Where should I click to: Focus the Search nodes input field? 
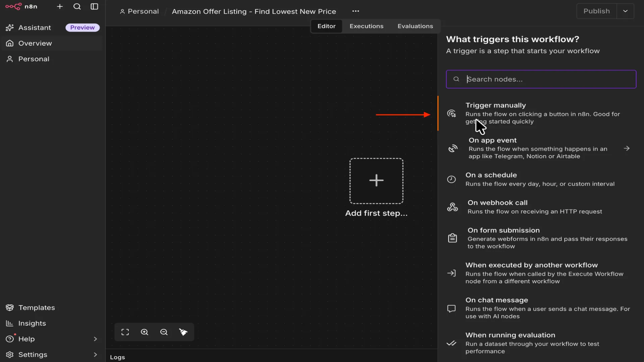541,79
